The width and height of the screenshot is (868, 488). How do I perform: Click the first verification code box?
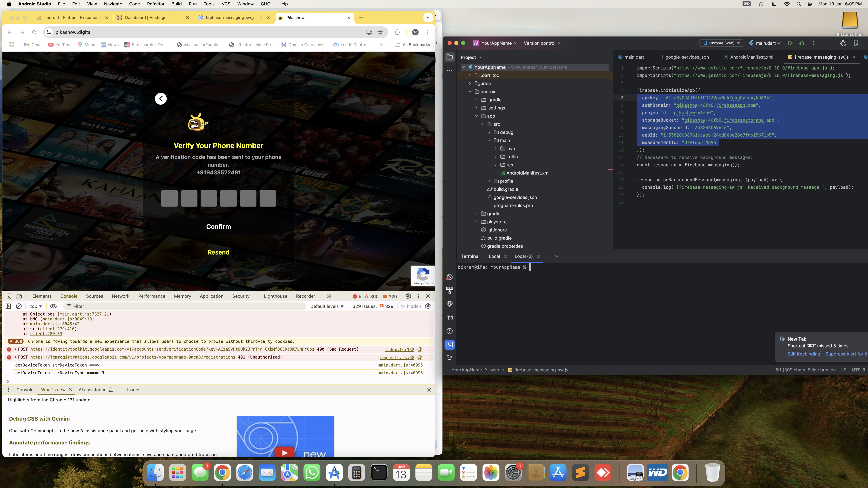pos(170,198)
